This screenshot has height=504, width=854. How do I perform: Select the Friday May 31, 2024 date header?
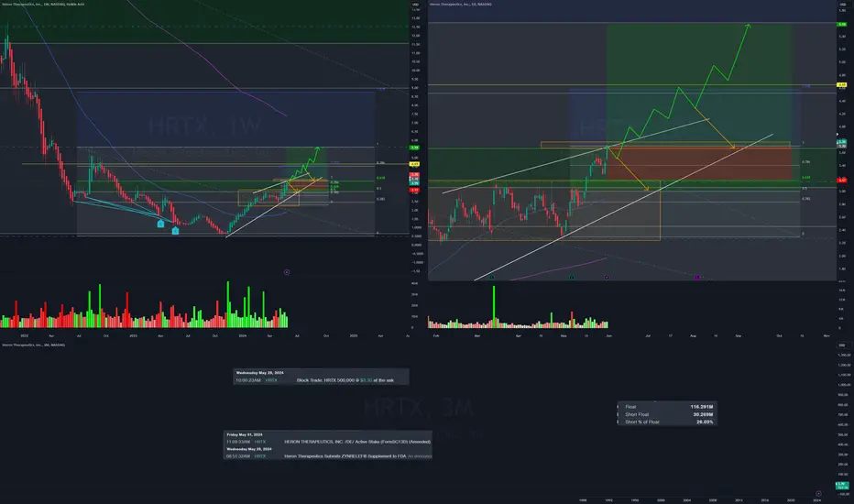pos(245,434)
